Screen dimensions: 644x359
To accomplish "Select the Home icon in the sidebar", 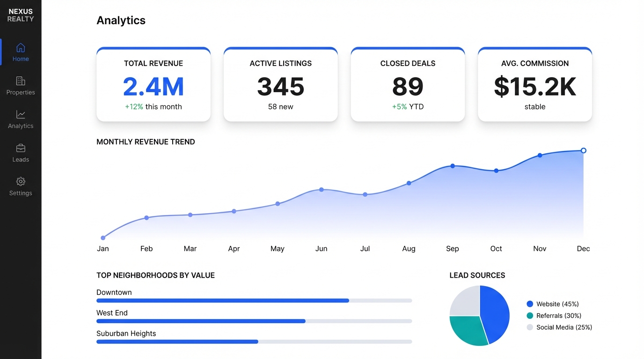I will [21, 48].
